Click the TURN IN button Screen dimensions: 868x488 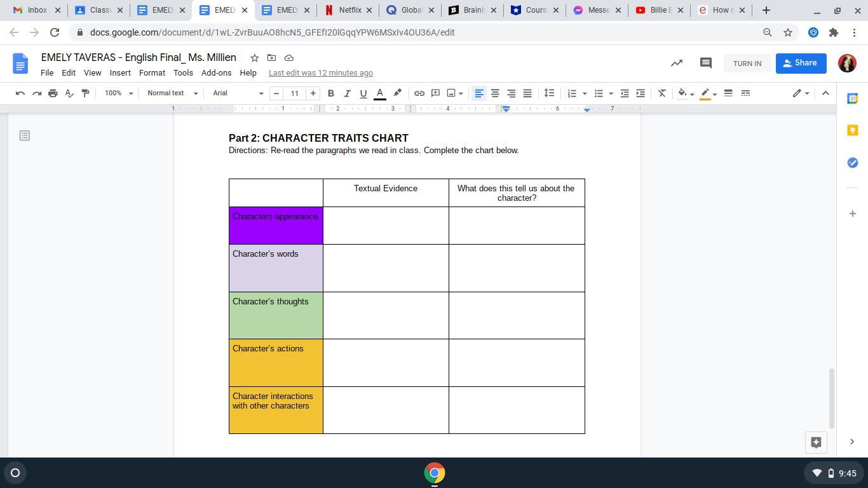747,64
